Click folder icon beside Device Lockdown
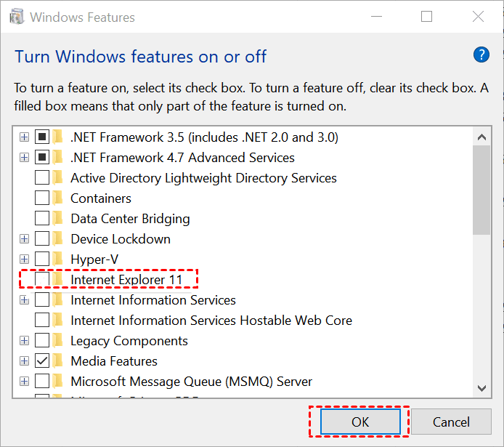The width and height of the screenshot is (504, 447). click(x=58, y=239)
